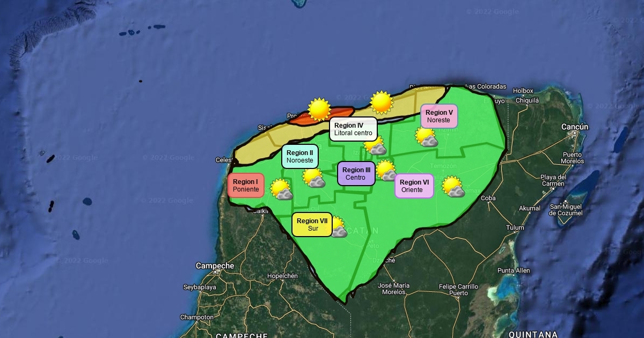Image resolution: width=644 pixels, height=338 pixels.
Task: Click the Region III Centro label
Action: coord(356,173)
